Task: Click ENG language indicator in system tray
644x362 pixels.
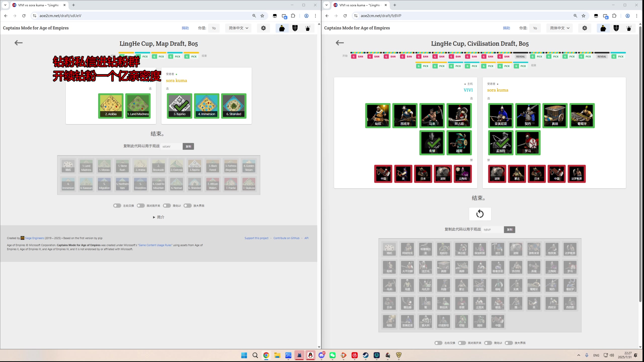Action: point(596,355)
